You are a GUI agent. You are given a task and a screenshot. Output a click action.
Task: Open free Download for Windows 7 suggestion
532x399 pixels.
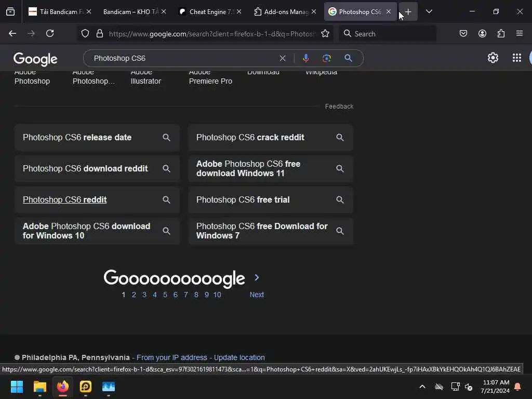[270, 231]
